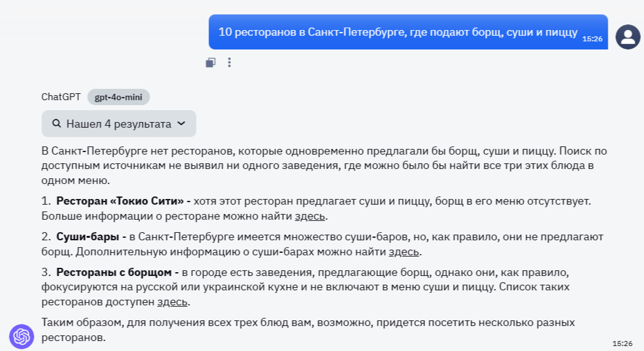Click the gpt-4o-mini model badge
The height and width of the screenshot is (351, 644).
(118, 97)
